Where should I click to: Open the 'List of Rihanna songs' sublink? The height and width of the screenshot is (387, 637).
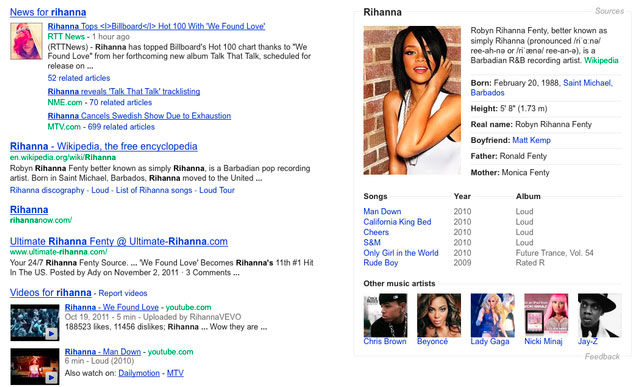point(154,190)
